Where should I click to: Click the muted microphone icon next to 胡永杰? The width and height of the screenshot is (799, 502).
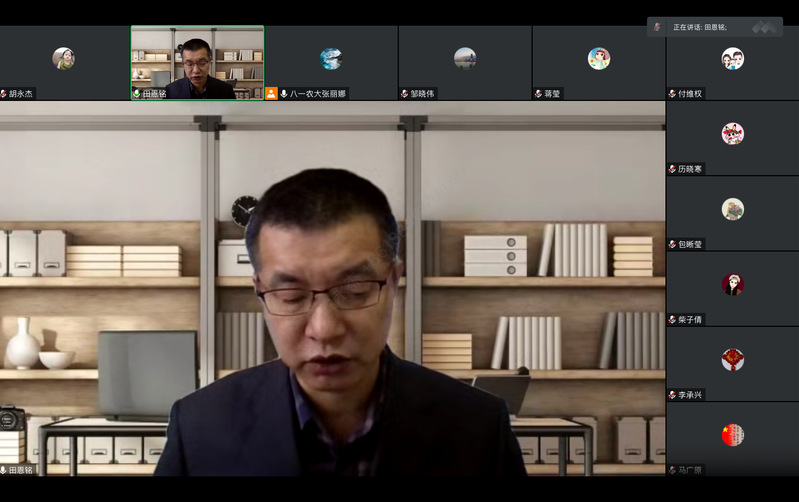4,94
